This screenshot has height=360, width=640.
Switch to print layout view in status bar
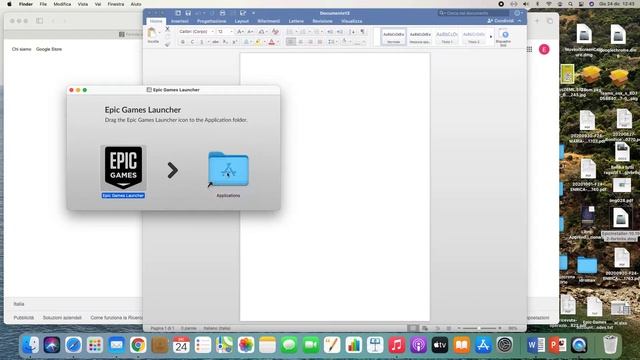coord(413,328)
